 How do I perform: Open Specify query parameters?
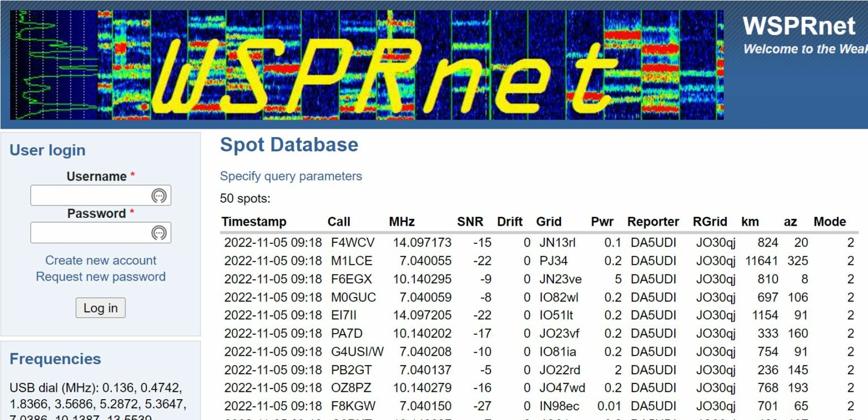pos(291,176)
